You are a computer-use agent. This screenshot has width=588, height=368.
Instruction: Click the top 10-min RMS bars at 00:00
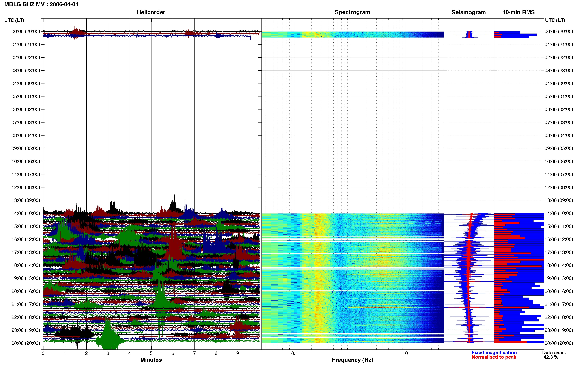click(x=515, y=35)
